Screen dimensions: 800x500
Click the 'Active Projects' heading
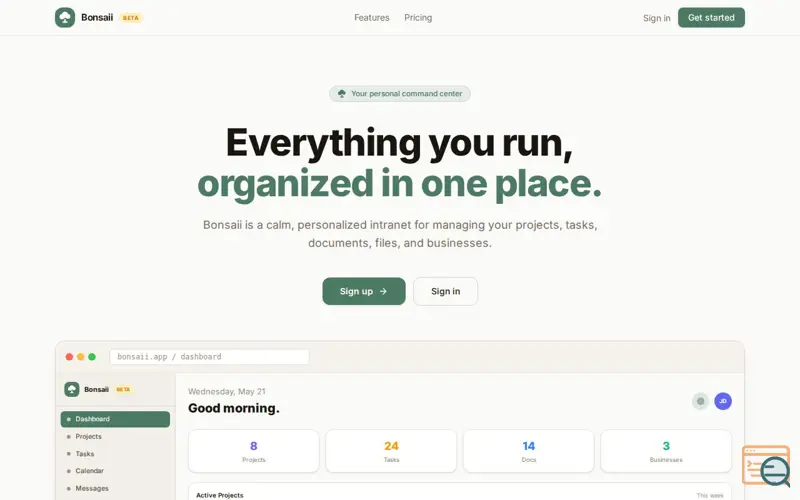[220, 495]
